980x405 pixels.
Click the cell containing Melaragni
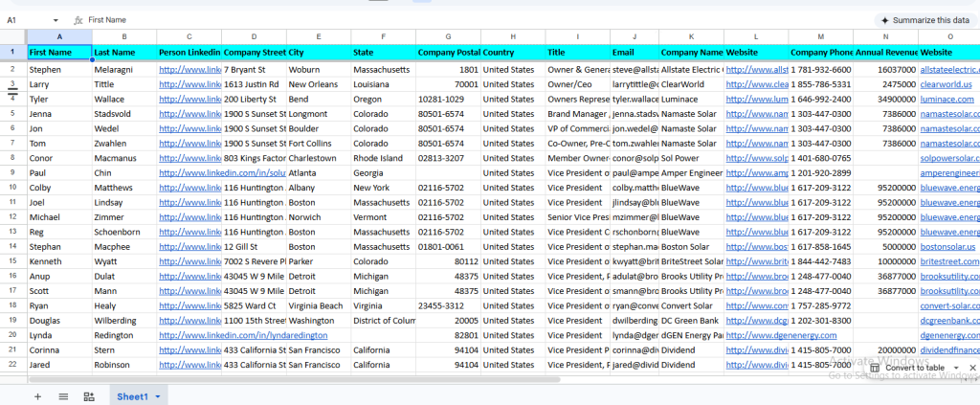pyautogui.click(x=124, y=69)
